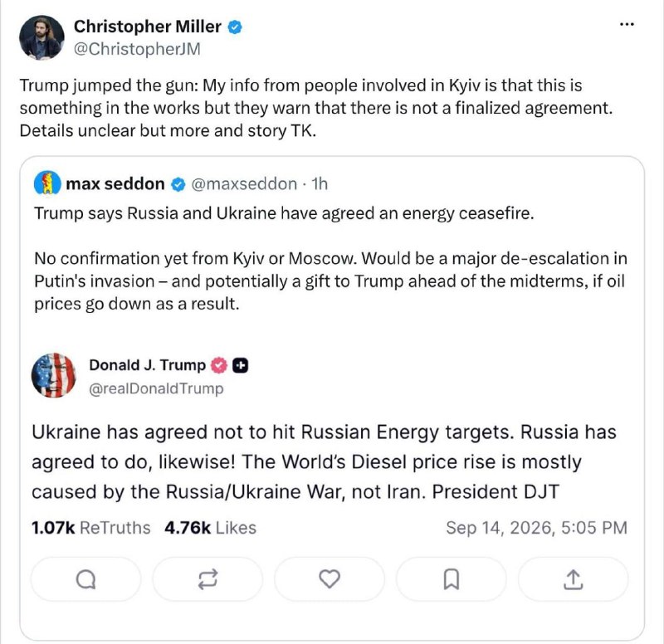Open the 1h timestamp of quoted tweet
Screen dimensions: 664x644
320,183
